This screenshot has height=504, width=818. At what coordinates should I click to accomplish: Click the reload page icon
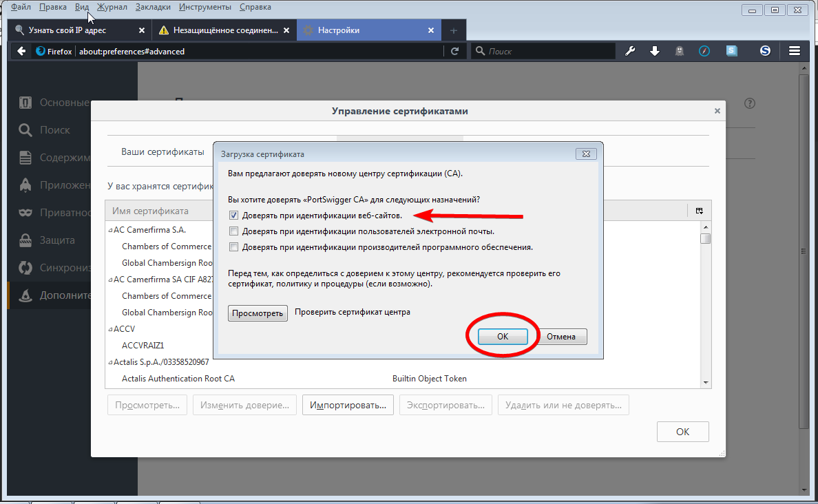click(x=454, y=51)
